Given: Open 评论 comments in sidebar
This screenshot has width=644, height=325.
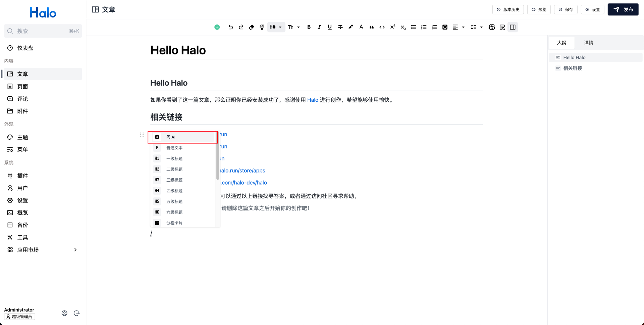Looking at the screenshot, I should pyautogui.click(x=43, y=99).
